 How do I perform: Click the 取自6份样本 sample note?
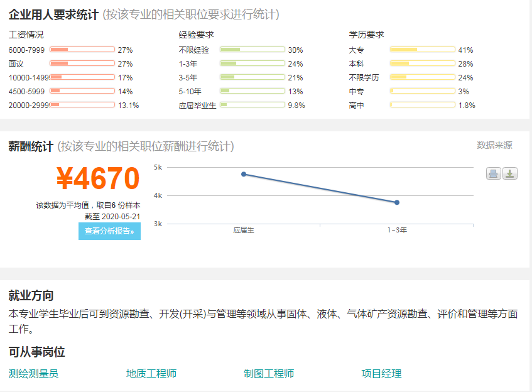click(x=119, y=205)
